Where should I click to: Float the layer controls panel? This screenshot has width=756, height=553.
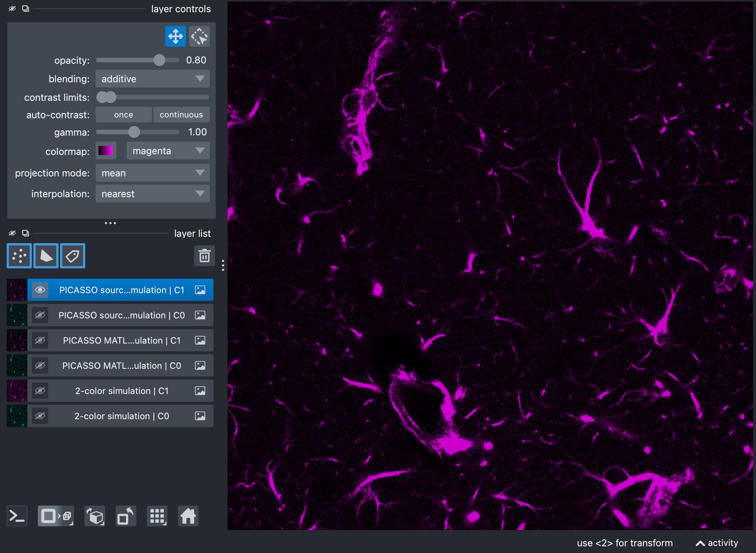tap(26, 9)
